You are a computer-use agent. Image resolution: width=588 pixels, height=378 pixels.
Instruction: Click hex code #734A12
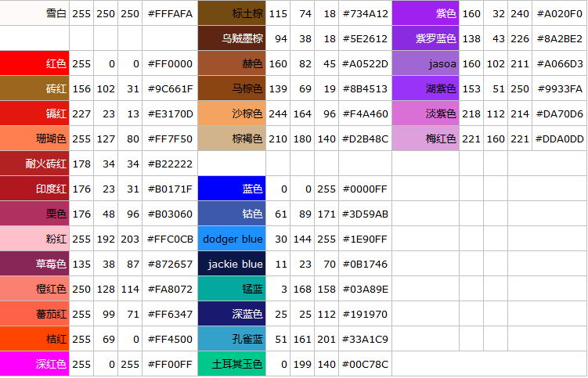(x=366, y=13)
